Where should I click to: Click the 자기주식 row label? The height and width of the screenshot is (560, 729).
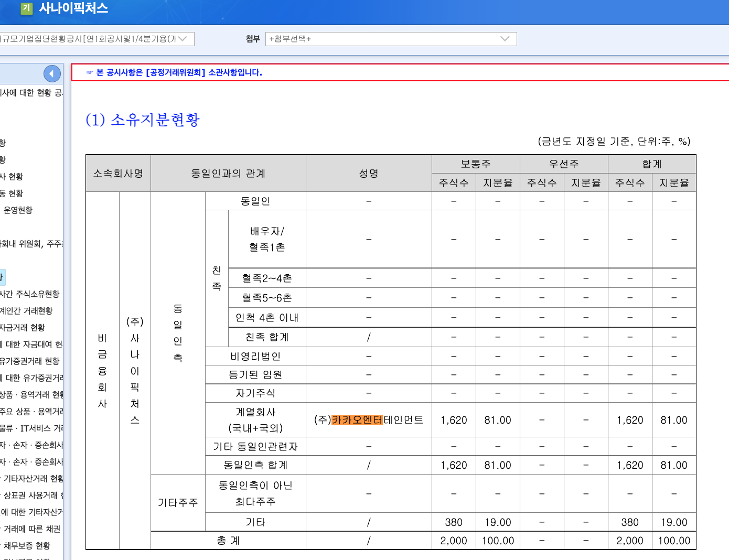point(255,393)
